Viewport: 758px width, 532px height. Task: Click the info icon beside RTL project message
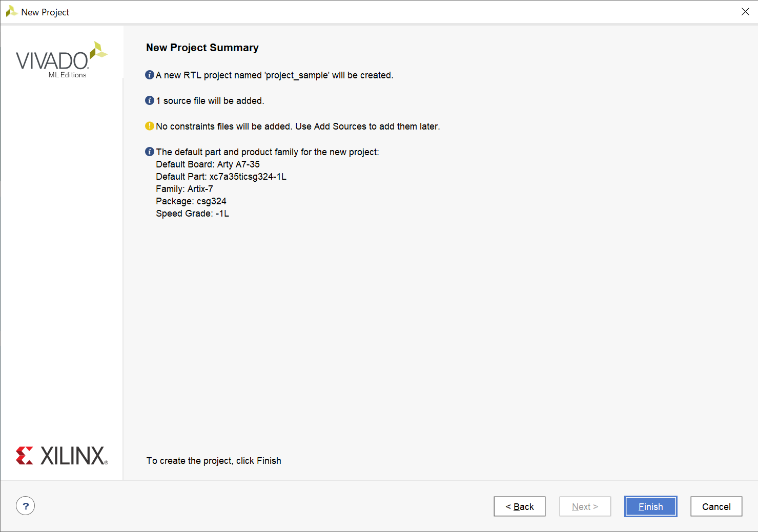[150, 75]
